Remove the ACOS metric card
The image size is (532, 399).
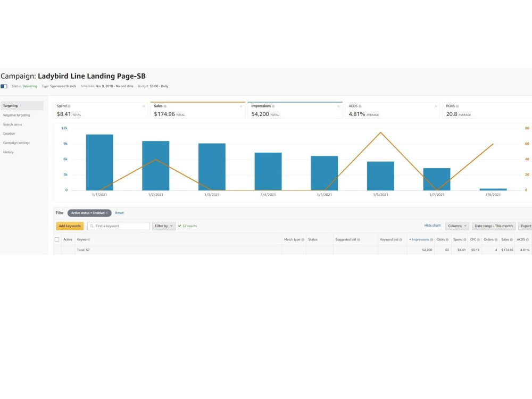pyautogui.click(x=436, y=106)
